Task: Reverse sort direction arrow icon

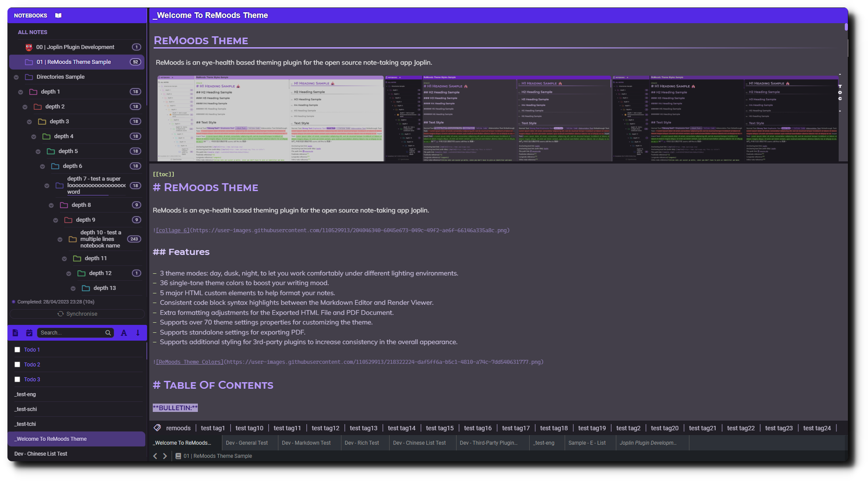Action: (x=138, y=333)
